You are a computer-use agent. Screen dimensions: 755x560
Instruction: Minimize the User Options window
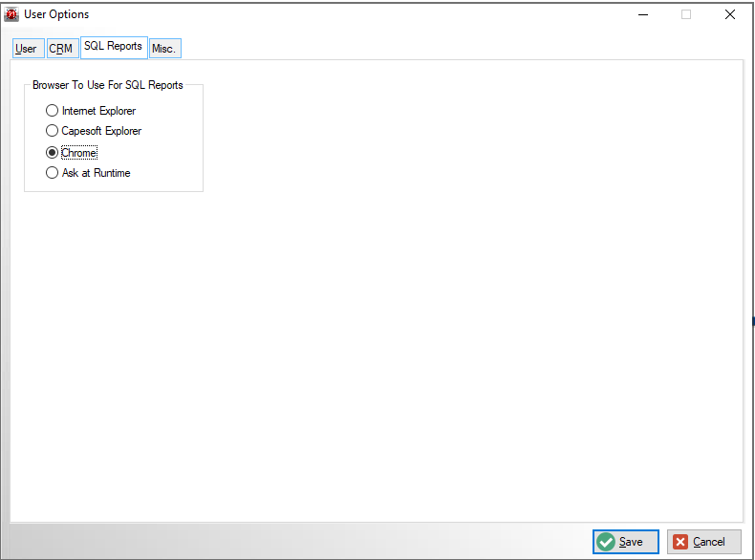643,14
